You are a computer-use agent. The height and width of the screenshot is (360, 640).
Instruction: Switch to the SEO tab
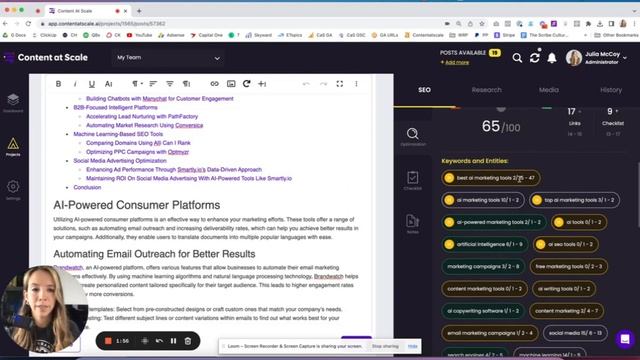pos(424,90)
